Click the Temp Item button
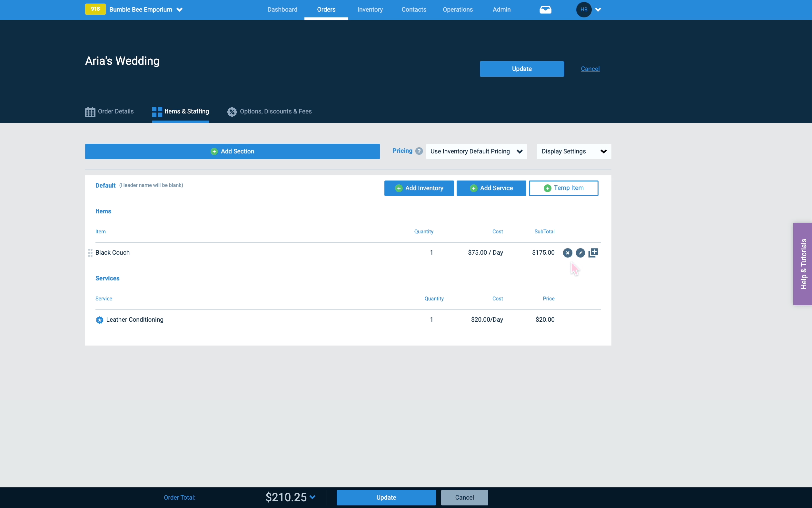812x508 pixels. click(x=563, y=188)
